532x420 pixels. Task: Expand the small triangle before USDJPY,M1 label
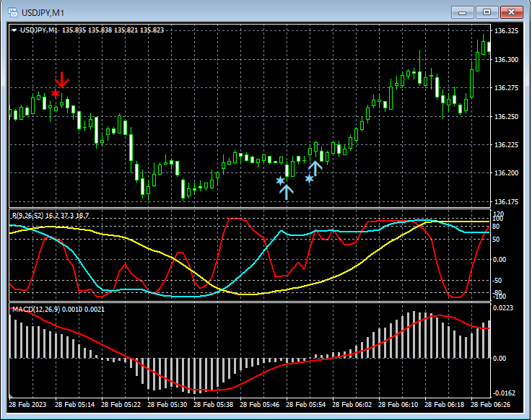14,30
